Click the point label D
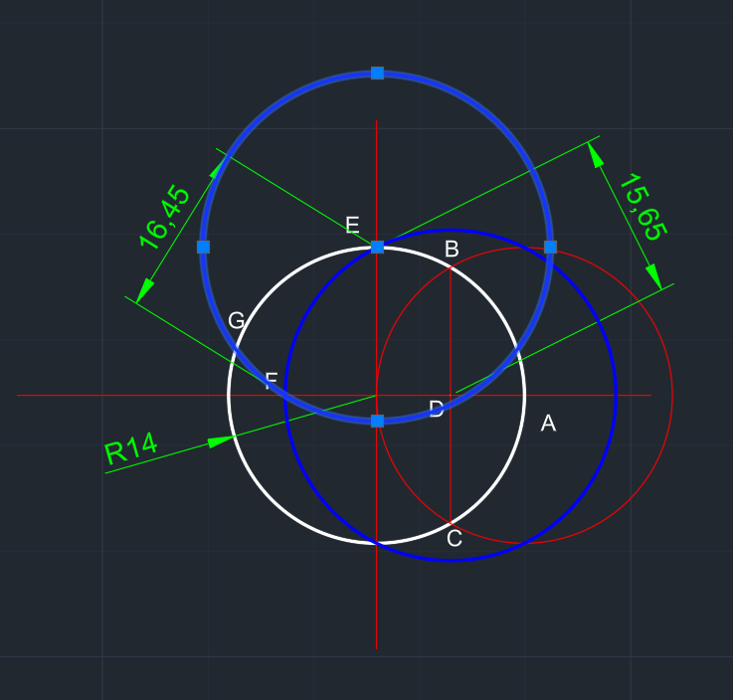Viewport: 733px width, 700px height. click(437, 409)
